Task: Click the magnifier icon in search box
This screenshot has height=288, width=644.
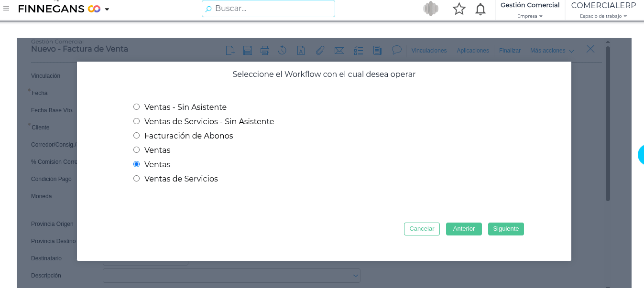Action: coord(208,9)
